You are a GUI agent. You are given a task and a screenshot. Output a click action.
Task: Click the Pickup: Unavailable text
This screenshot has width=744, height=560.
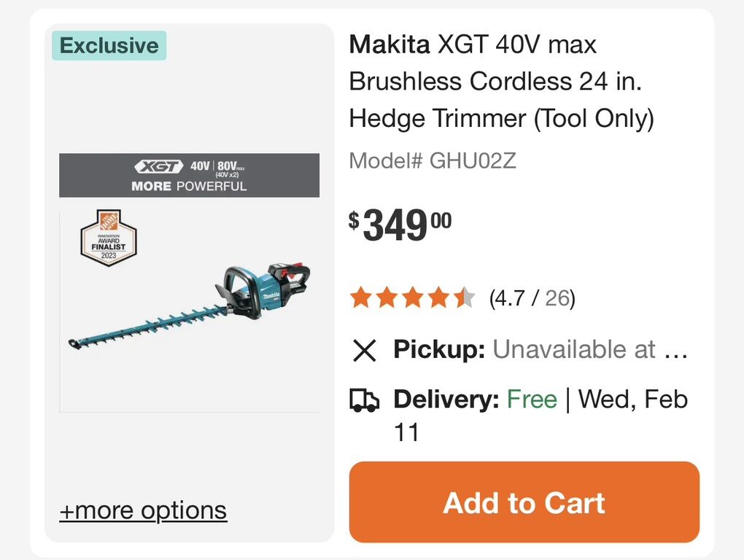point(540,351)
